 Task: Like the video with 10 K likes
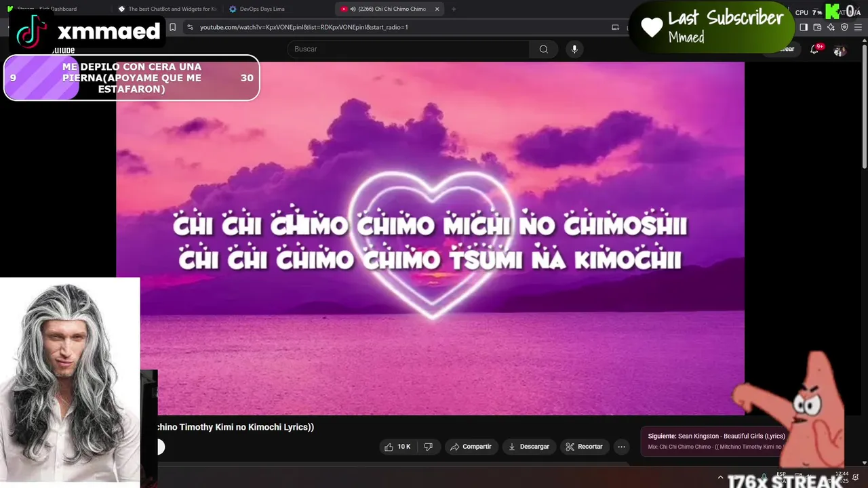click(398, 447)
